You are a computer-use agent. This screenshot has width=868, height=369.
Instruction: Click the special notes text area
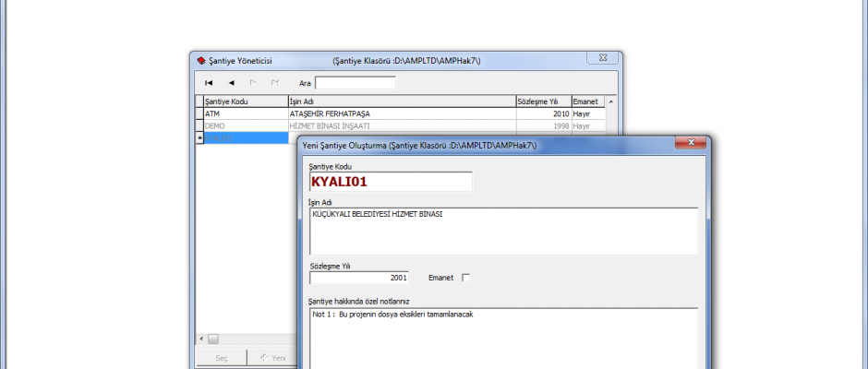503,337
